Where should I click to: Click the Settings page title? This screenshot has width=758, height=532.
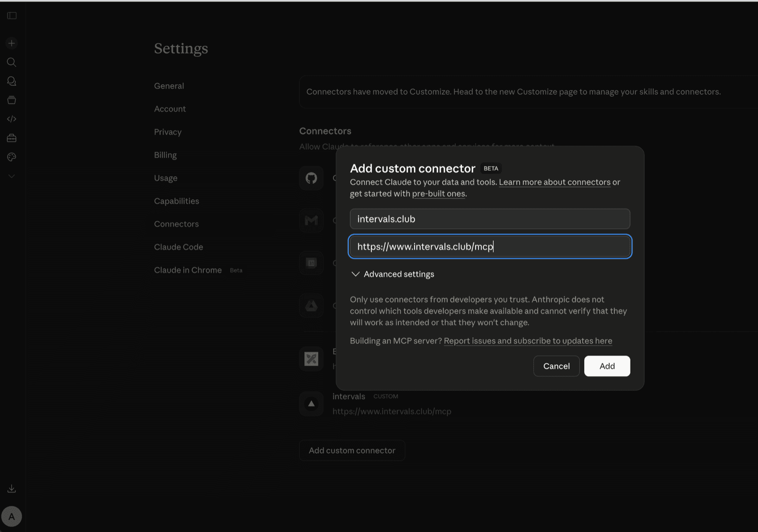tap(181, 49)
